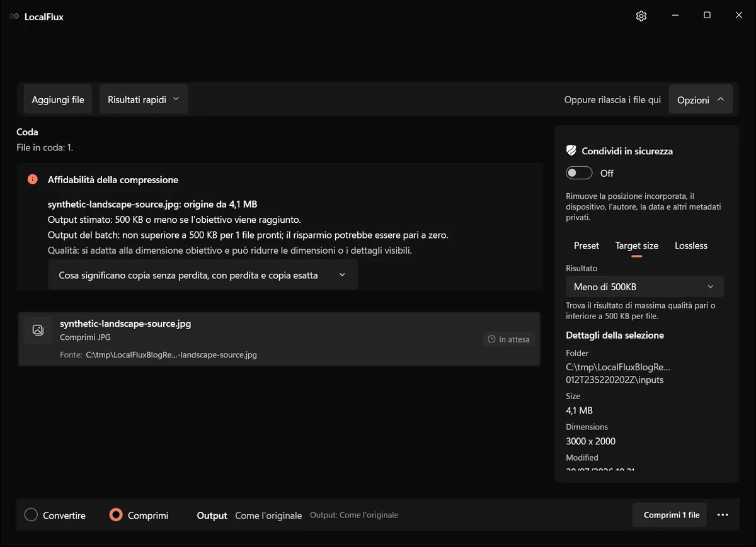
Task: Click the source path C:\tmp\LocalFluxBlogRe... text
Action: (x=171, y=354)
